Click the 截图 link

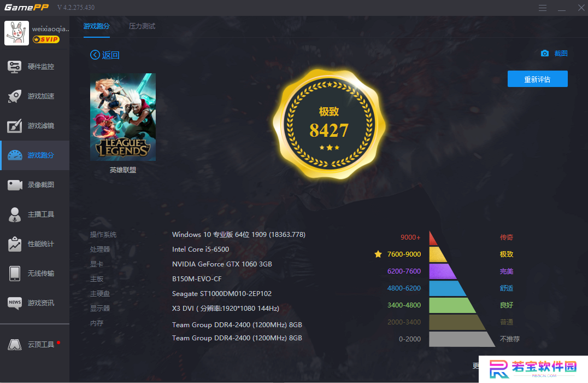(x=561, y=53)
